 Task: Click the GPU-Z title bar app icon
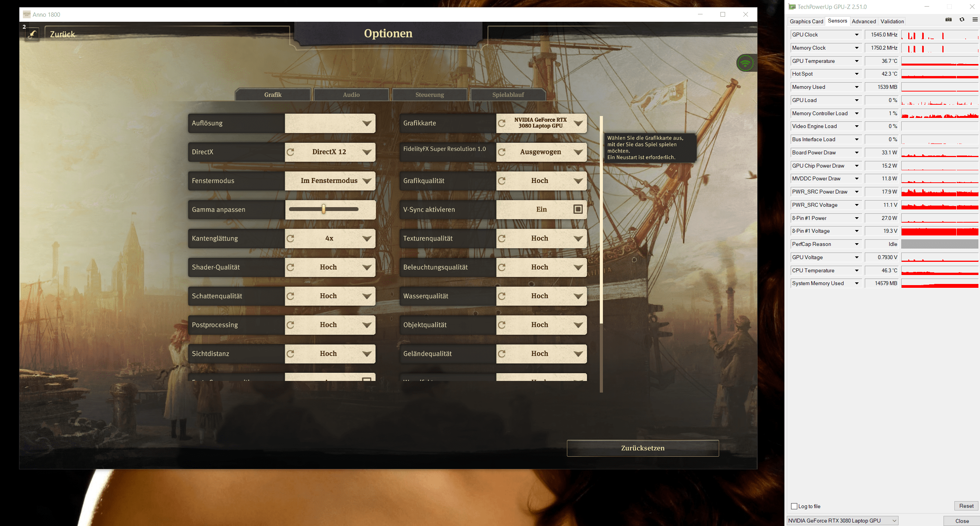(792, 7)
